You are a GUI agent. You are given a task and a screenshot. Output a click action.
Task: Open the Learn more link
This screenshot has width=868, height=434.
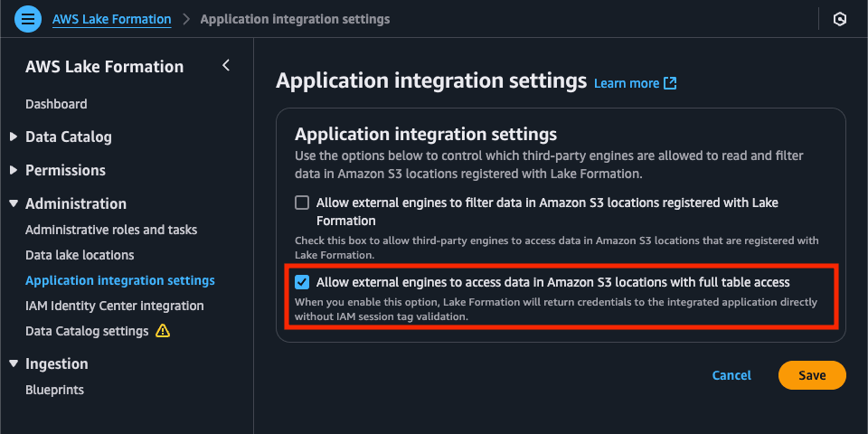627,83
